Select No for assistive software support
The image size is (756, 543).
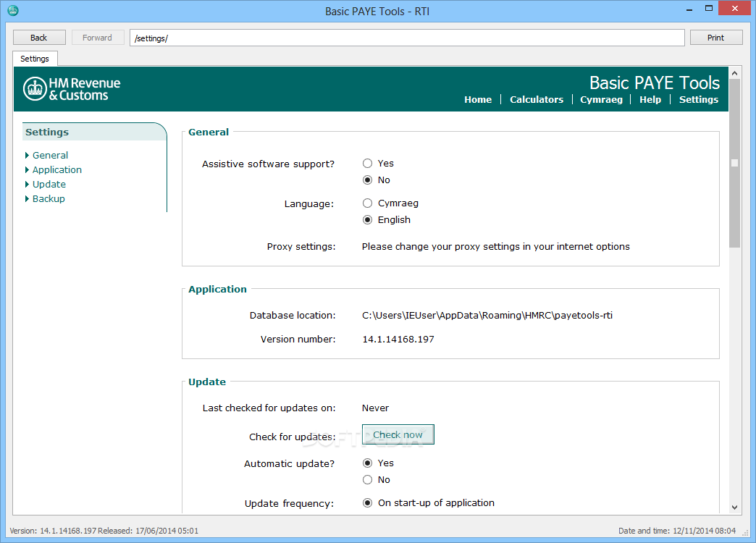coord(367,180)
